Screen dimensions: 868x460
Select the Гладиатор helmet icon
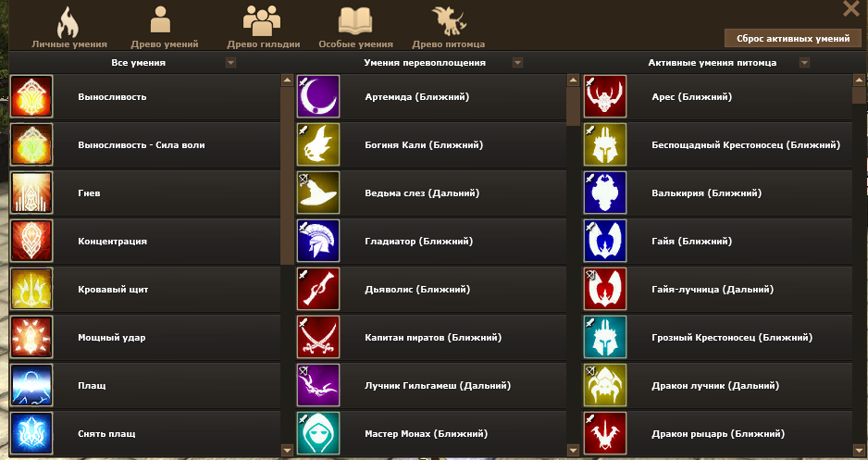click(x=318, y=242)
